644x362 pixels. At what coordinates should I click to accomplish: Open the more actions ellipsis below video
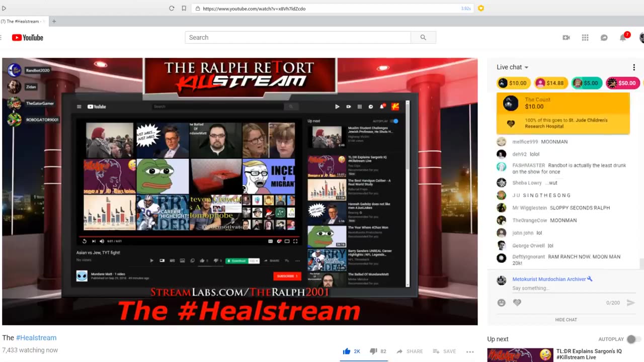click(x=470, y=351)
